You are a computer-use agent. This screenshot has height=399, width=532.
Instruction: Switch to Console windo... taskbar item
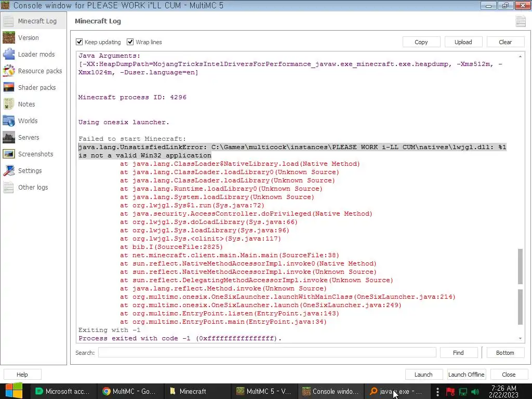point(331,392)
